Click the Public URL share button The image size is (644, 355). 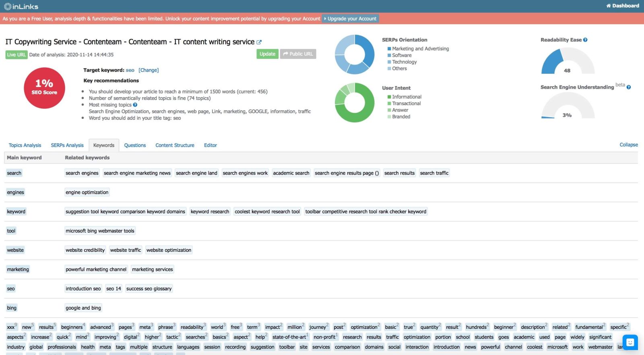click(298, 54)
